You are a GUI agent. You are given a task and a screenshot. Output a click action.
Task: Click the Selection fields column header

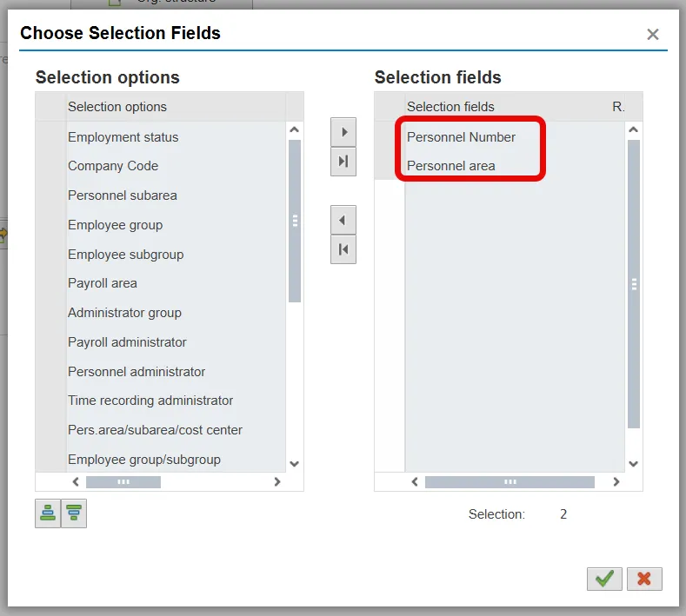click(450, 107)
